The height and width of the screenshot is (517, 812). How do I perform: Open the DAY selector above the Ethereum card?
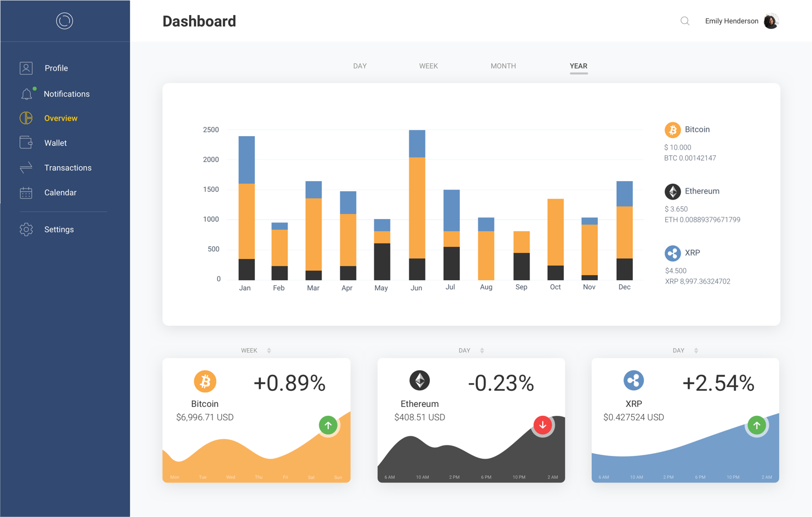(470, 350)
